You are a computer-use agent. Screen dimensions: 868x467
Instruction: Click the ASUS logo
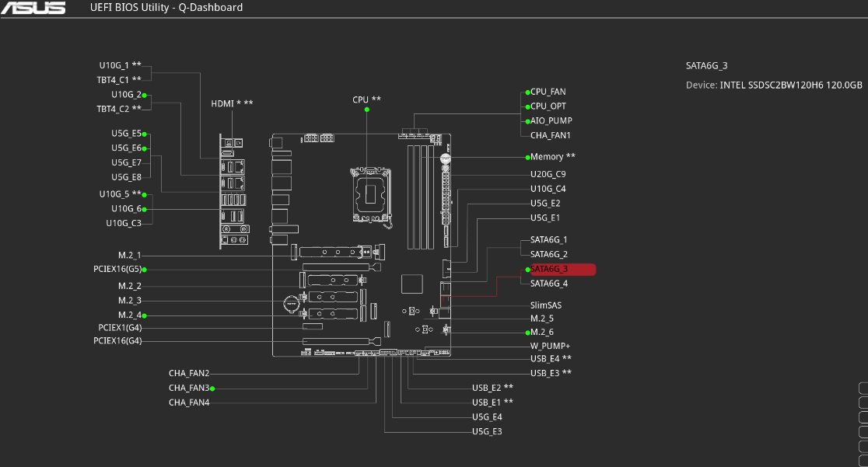pos(33,8)
